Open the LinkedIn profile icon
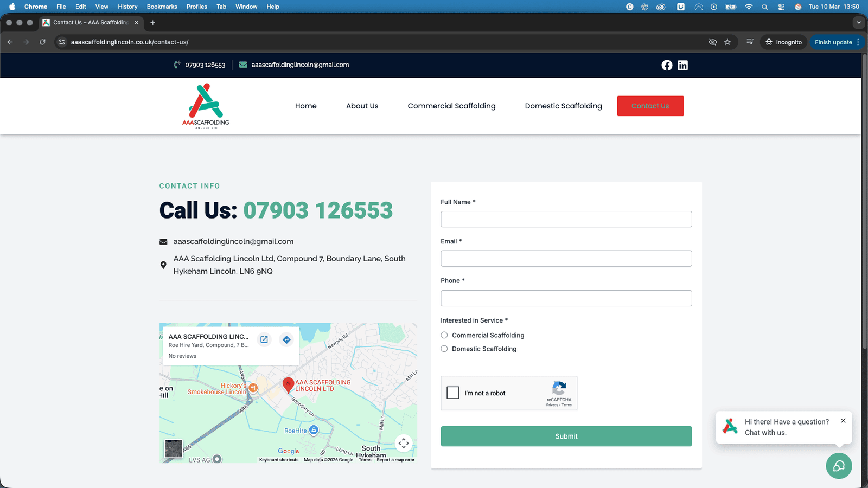Viewport: 868px width, 488px height. point(682,65)
